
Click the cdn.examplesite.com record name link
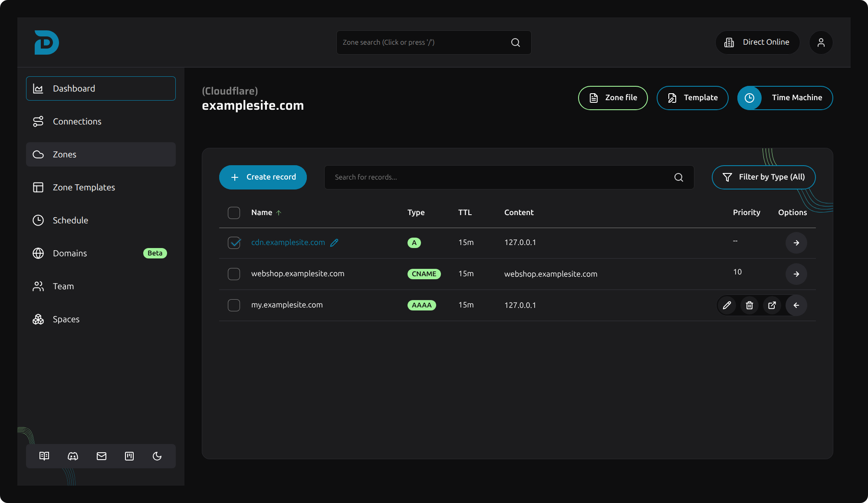(x=288, y=242)
